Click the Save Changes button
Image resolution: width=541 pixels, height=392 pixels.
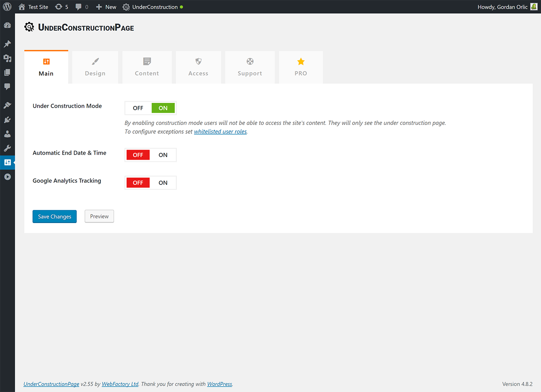click(x=54, y=216)
